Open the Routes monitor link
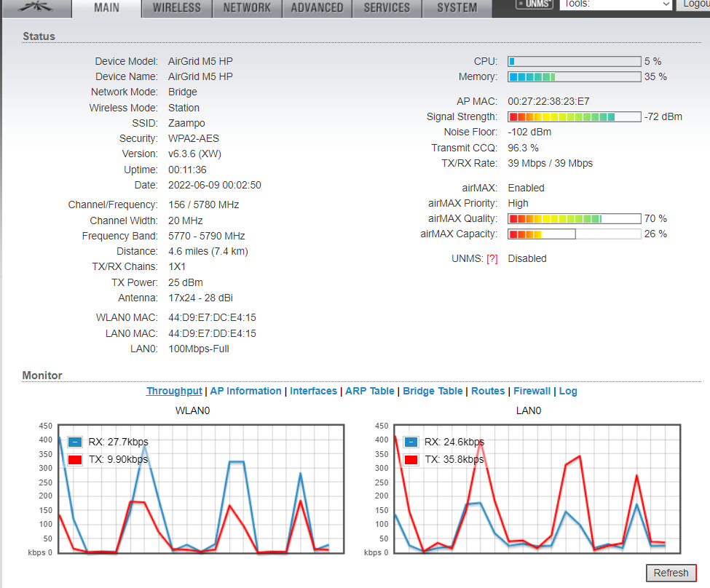Image resolution: width=710 pixels, height=588 pixels. [488, 391]
